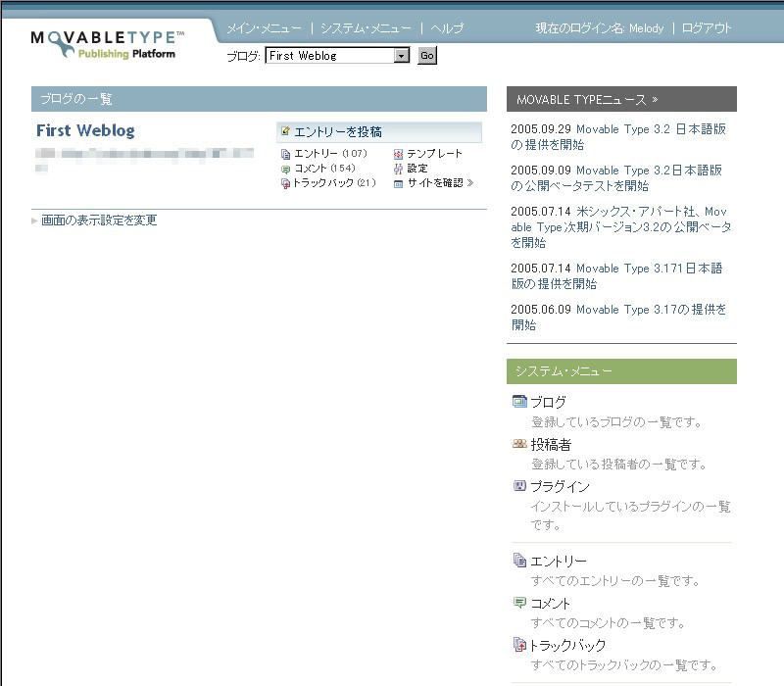
Task: Open the テンプレート link
Action: pos(434,154)
